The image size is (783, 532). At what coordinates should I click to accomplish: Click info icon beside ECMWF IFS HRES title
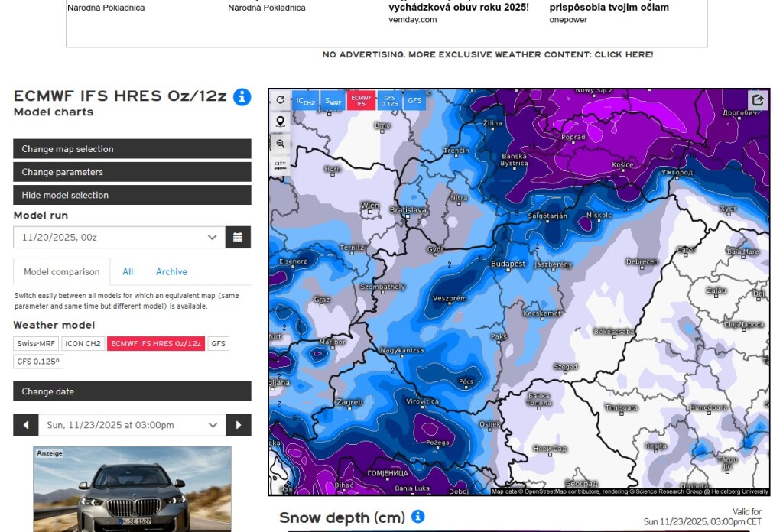coord(242,96)
